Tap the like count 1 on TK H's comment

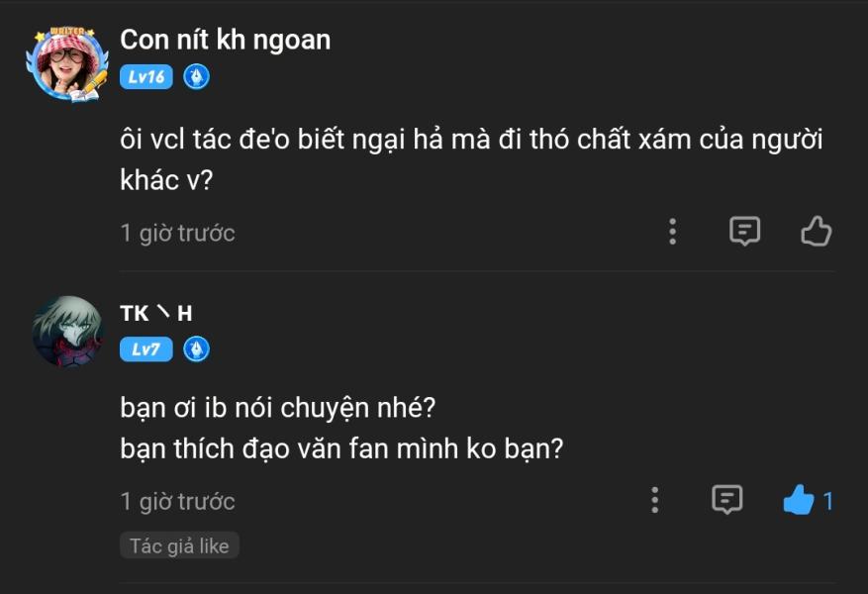828,502
